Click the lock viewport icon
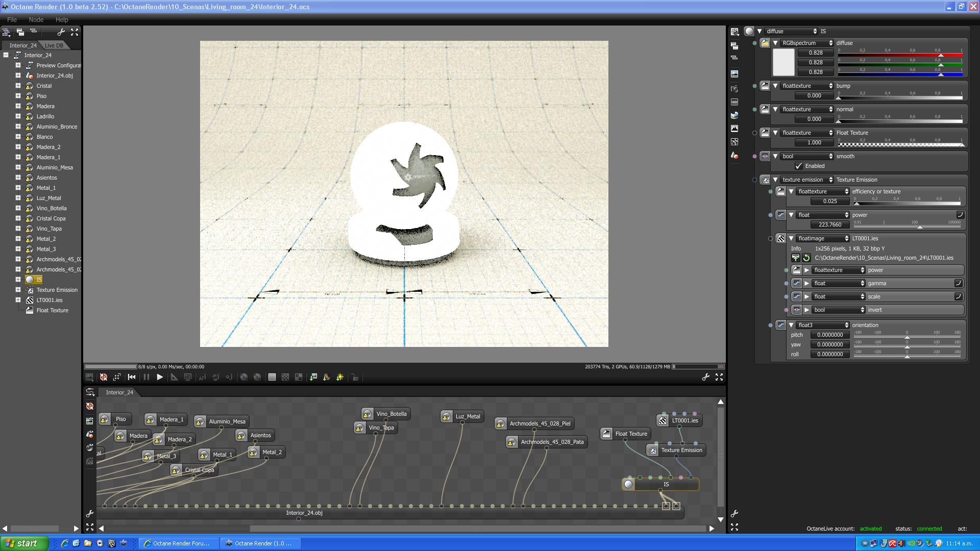Screen dimensions: 980x551 355,377
